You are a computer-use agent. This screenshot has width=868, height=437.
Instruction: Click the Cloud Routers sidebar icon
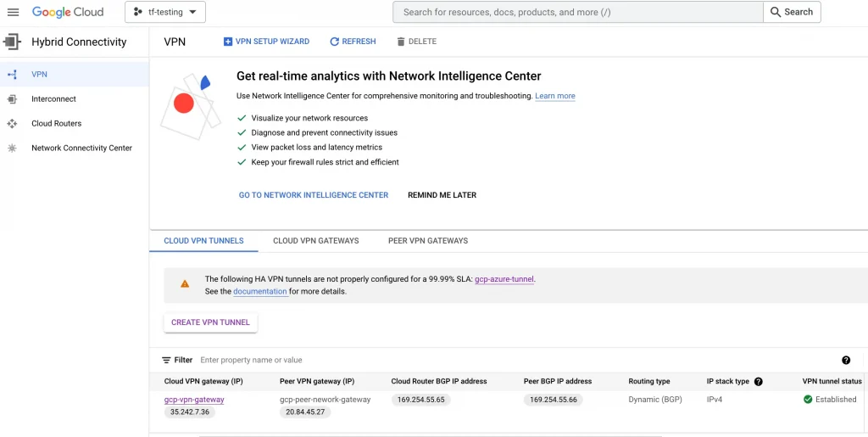coord(12,124)
